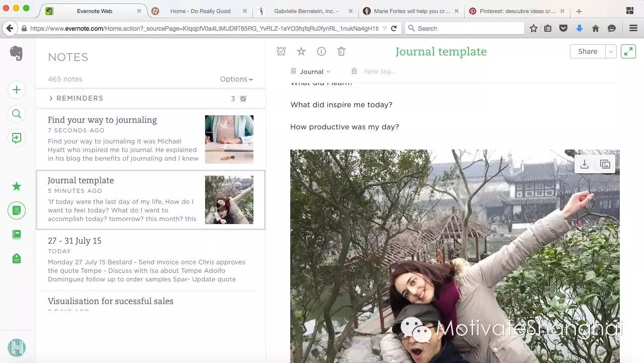Open the tab groups grid icon
The height and width of the screenshot is (363, 644).
click(x=630, y=11)
